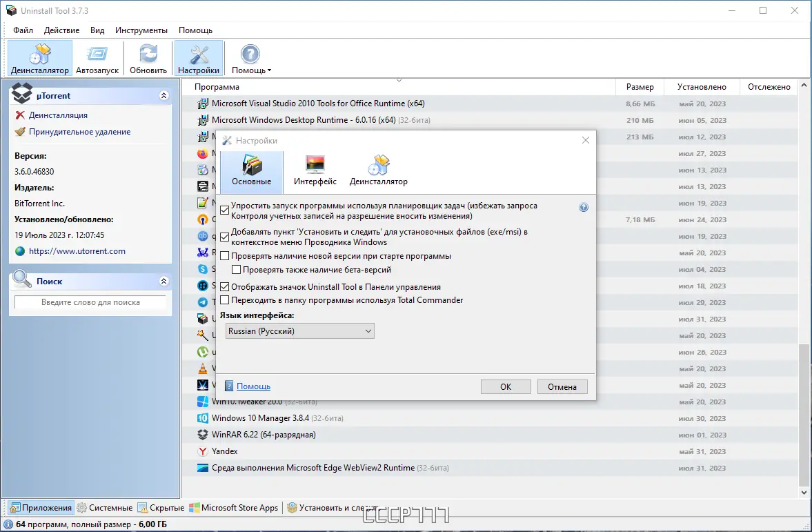Image resolution: width=812 pixels, height=532 pixels.
Task: Open the Помощь toolbar dropdown
Action: (x=250, y=58)
